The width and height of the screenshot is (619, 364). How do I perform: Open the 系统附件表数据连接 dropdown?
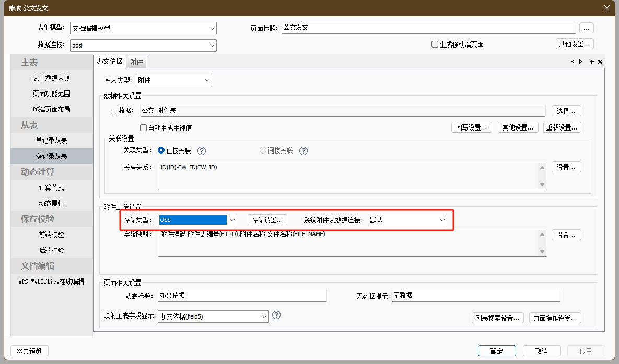tap(442, 220)
